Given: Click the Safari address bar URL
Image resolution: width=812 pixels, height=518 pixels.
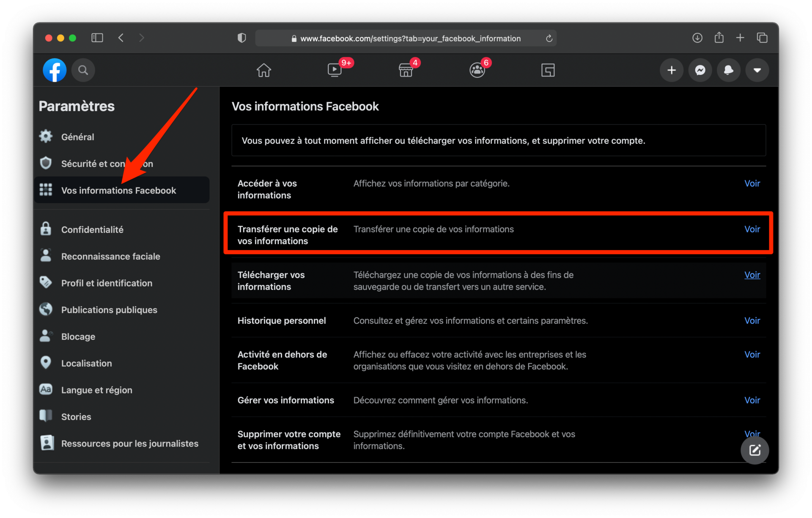Looking at the screenshot, I should pos(410,38).
